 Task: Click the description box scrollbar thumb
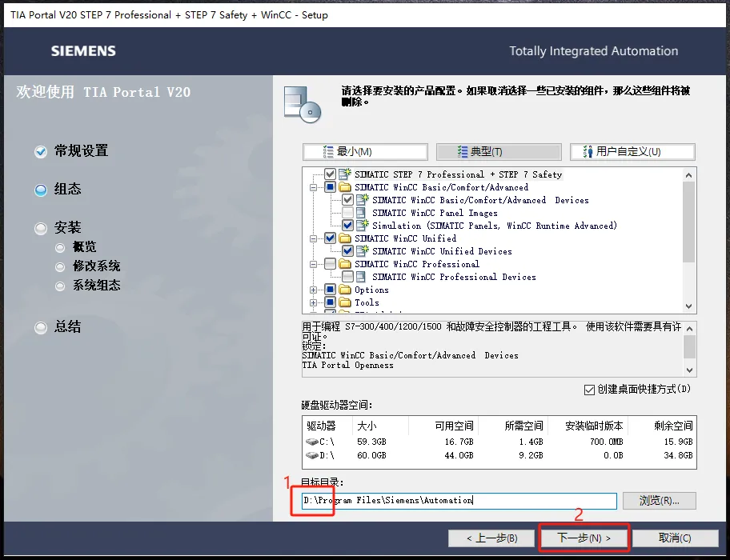coord(689,347)
